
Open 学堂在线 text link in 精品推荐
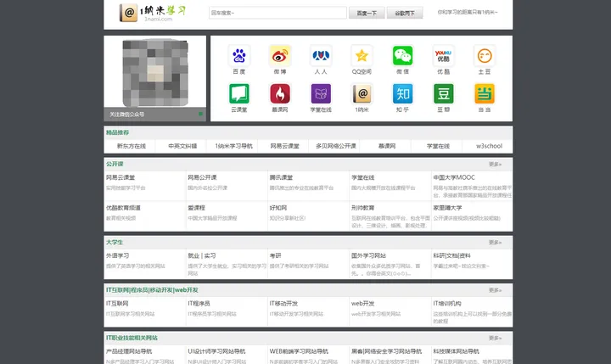[x=438, y=146]
